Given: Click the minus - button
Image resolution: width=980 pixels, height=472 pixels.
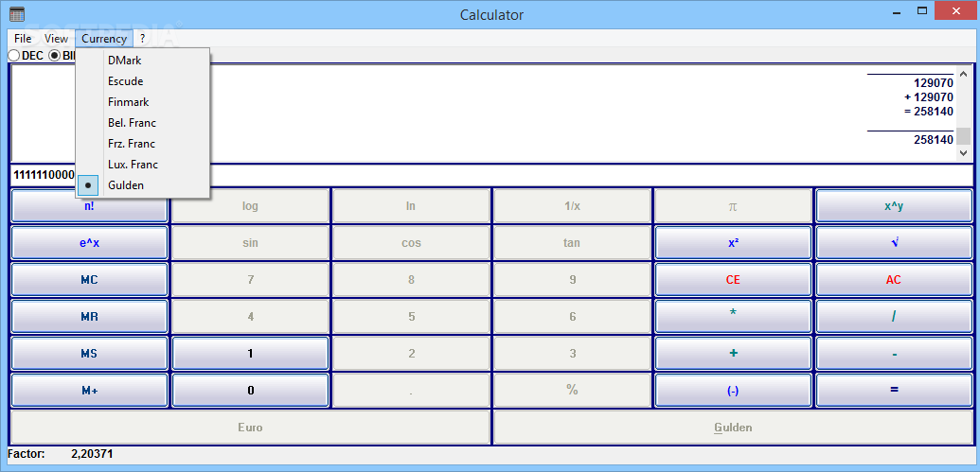Looking at the screenshot, I should click(x=894, y=354).
